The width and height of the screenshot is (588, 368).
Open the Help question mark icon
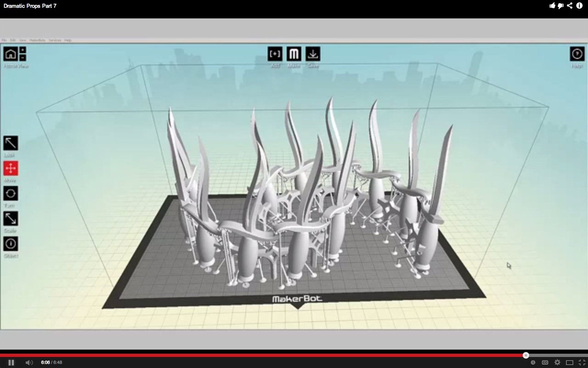[x=577, y=54]
